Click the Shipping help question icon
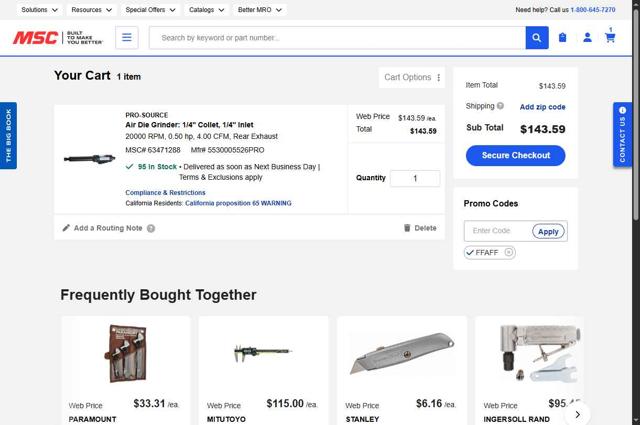The height and width of the screenshot is (425, 640). 500,106
